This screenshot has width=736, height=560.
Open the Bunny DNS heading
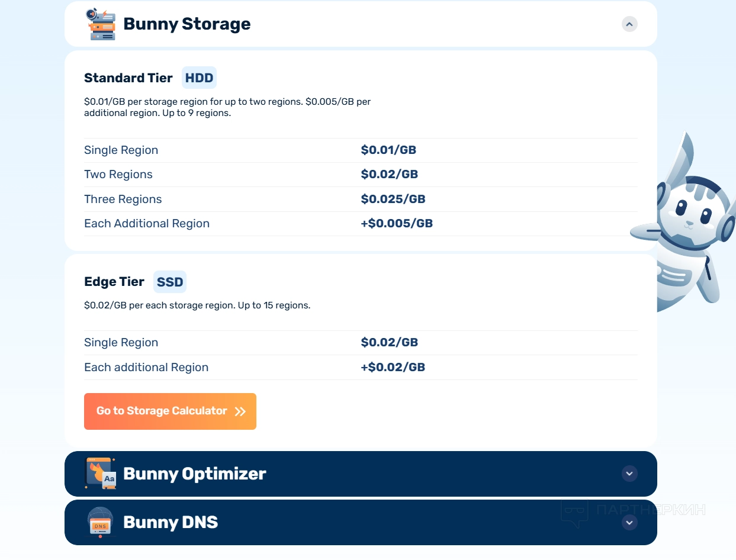tap(171, 522)
